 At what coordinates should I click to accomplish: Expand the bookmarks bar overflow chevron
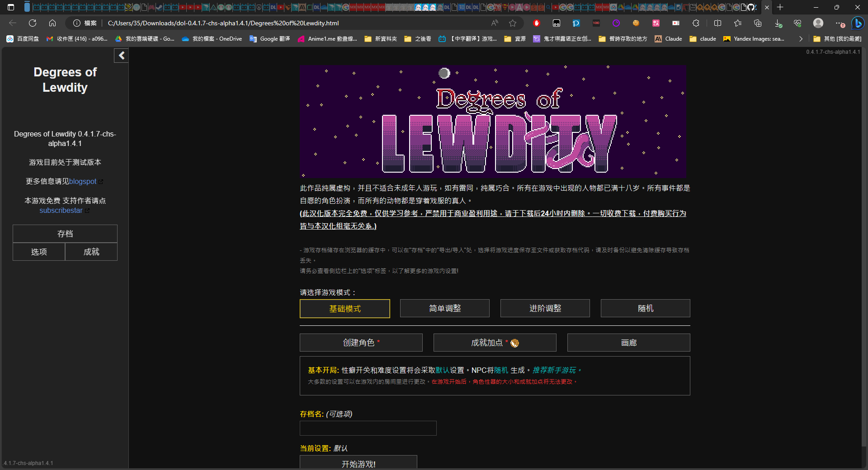[801, 39]
